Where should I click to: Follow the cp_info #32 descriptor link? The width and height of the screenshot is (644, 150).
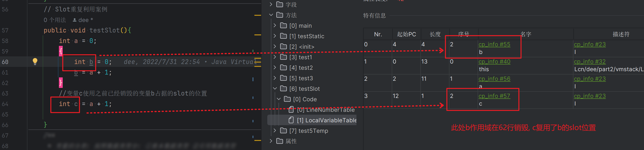tap(589, 62)
